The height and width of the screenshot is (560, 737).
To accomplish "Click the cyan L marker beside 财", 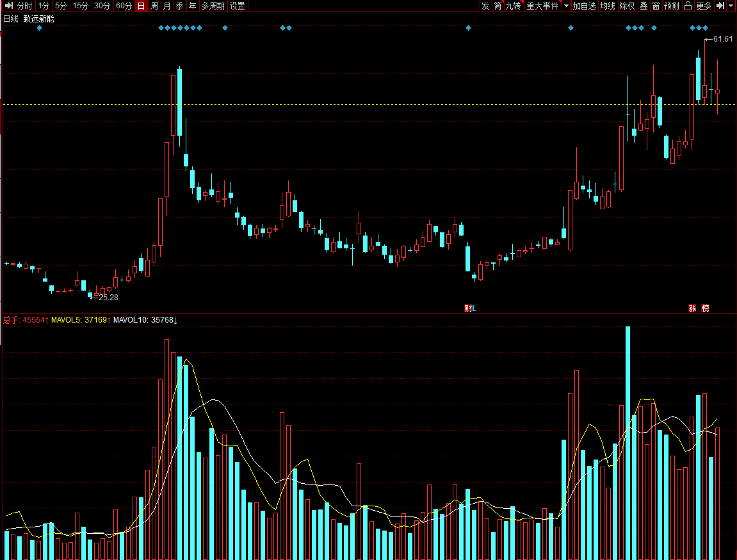I will [474, 308].
